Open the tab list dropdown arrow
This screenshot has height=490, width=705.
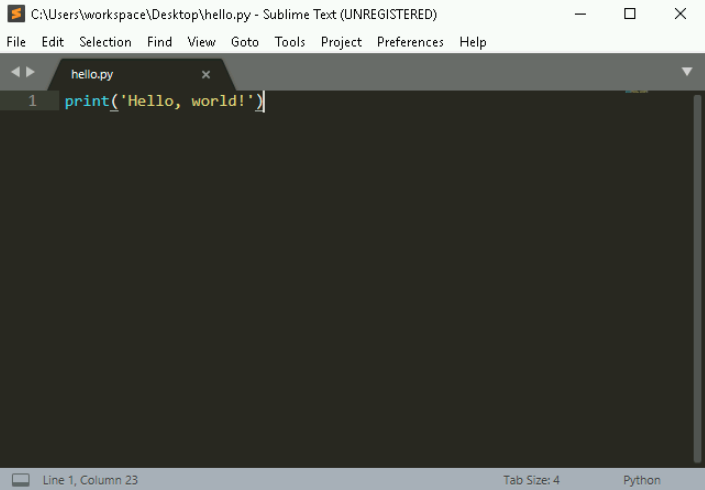click(687, 72)
